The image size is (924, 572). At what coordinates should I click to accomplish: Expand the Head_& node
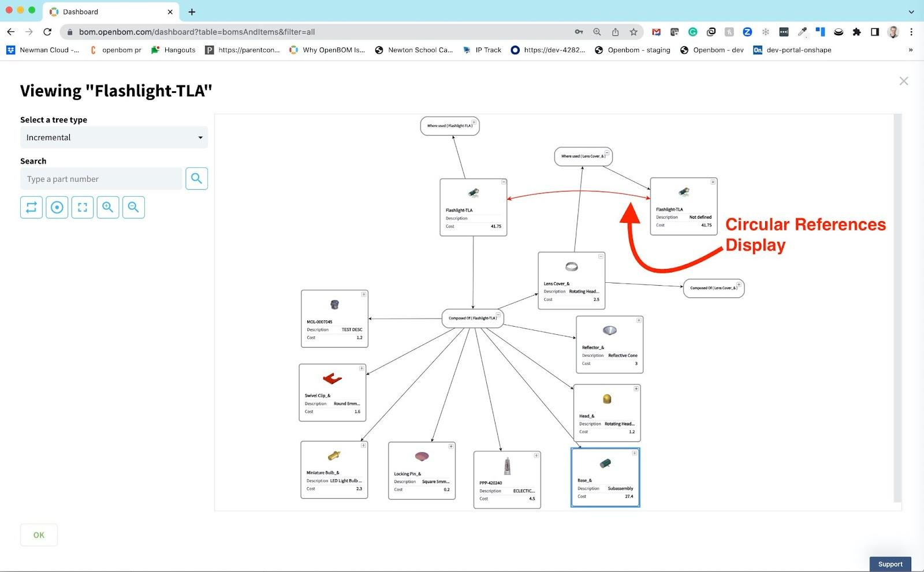(636, 389)
